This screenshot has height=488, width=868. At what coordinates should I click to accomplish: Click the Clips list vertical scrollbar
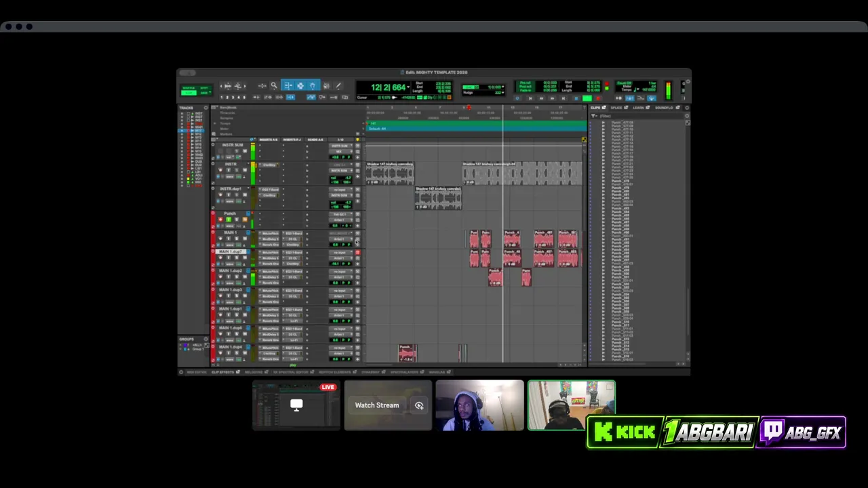click(688, 312)
